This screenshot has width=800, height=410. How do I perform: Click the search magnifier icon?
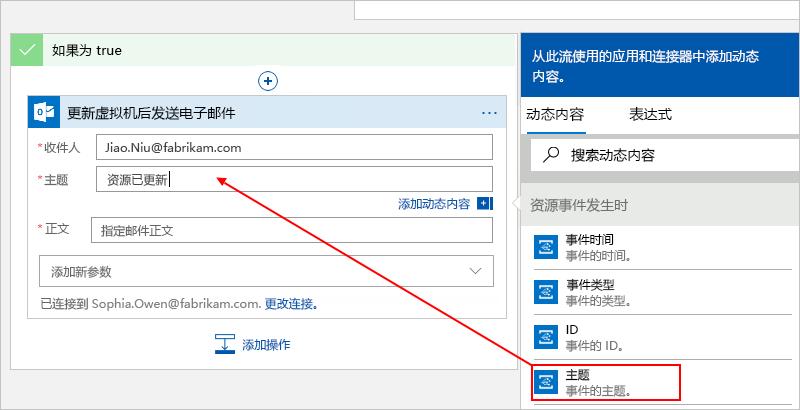coord(551,155)
